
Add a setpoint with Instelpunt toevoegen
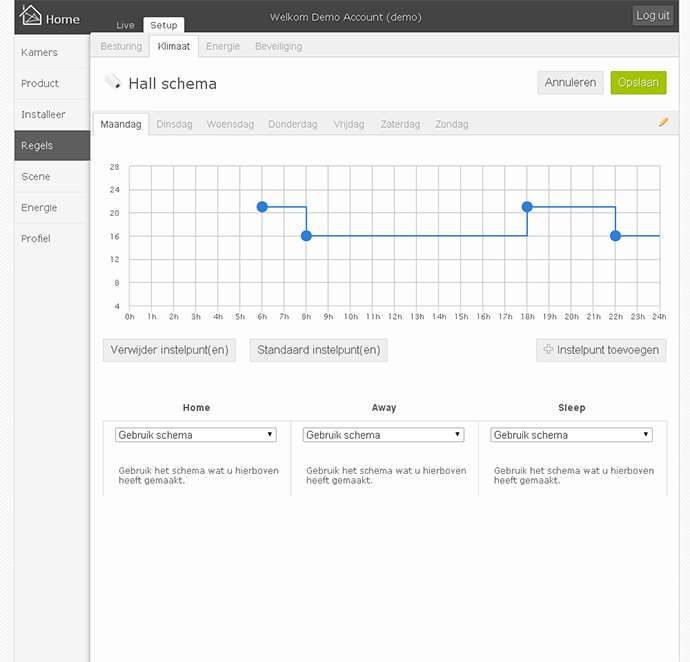601,350
